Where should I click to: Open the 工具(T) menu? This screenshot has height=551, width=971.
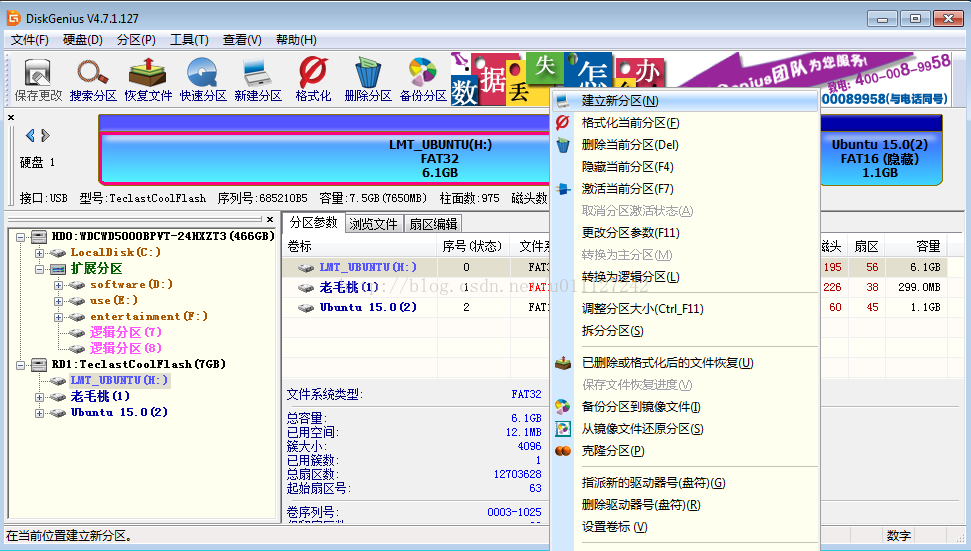189,40
